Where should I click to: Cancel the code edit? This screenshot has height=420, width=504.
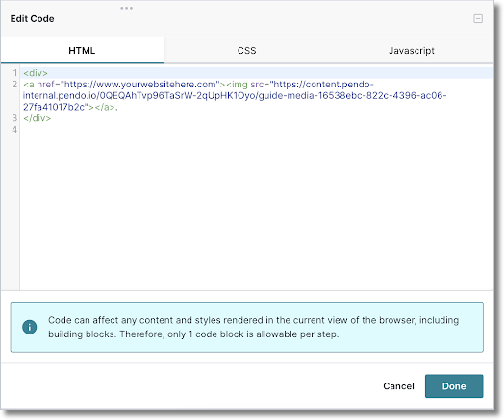tap(398, 386)
